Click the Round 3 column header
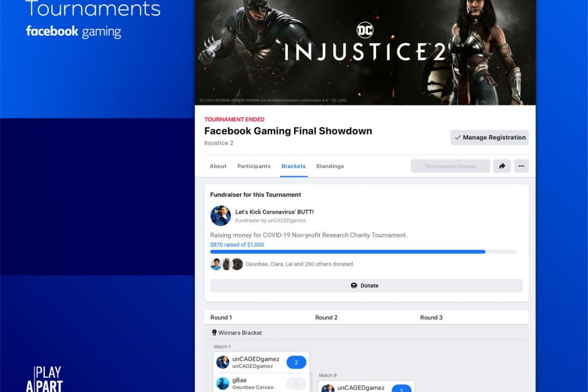 tap(431, 317)
